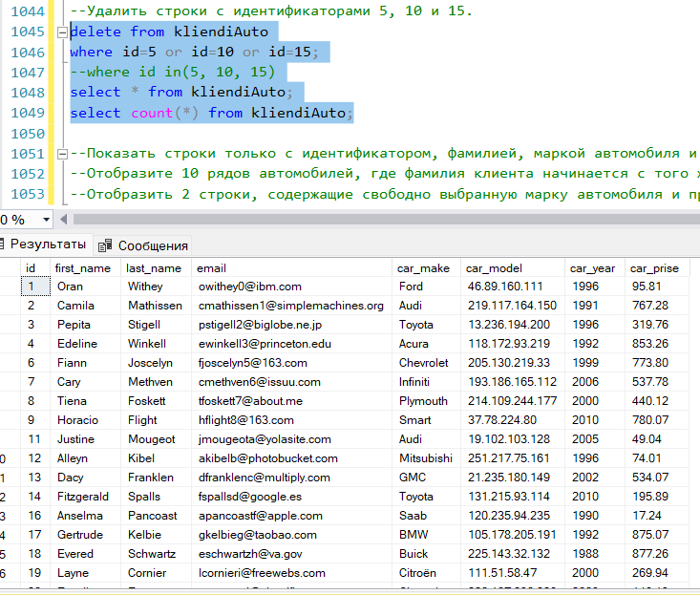Click 'kliendiAuto' in line 1045
700x595 pixels.
pos(221,32)
